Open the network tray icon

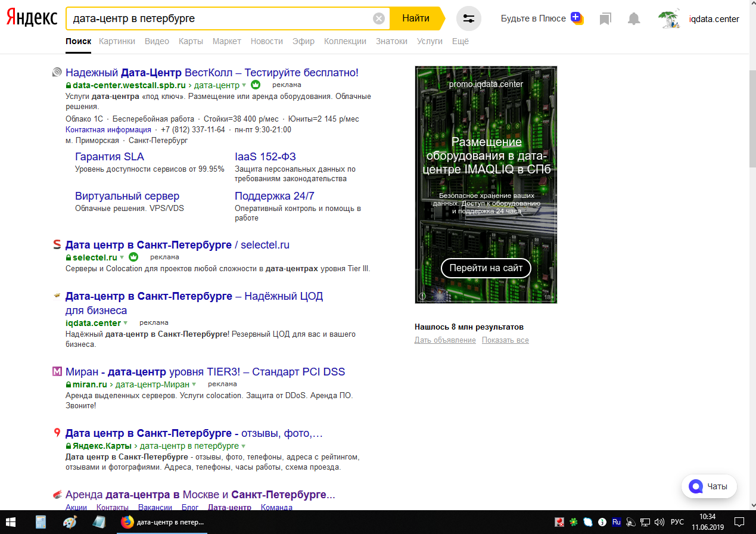click(x=645, y=522)
